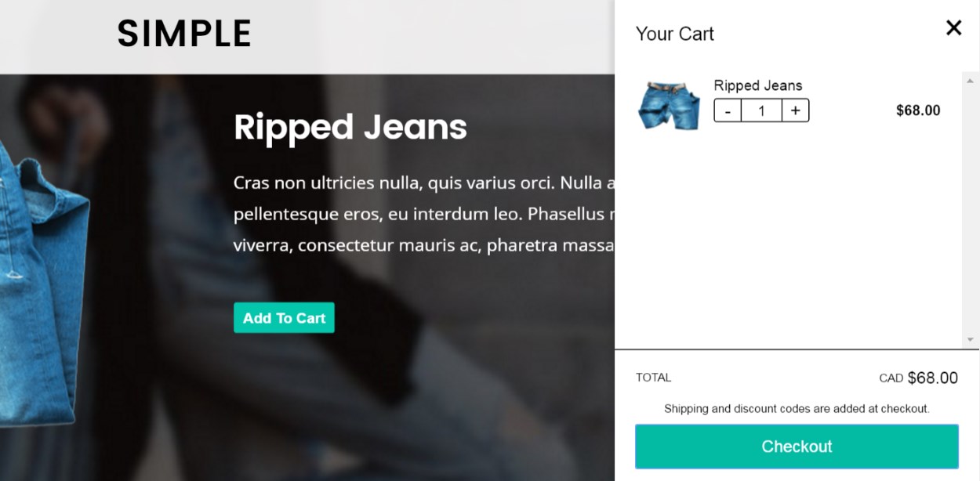Click the cart list scrollbar track
The image size is (980, 481).
pos(970,210)
